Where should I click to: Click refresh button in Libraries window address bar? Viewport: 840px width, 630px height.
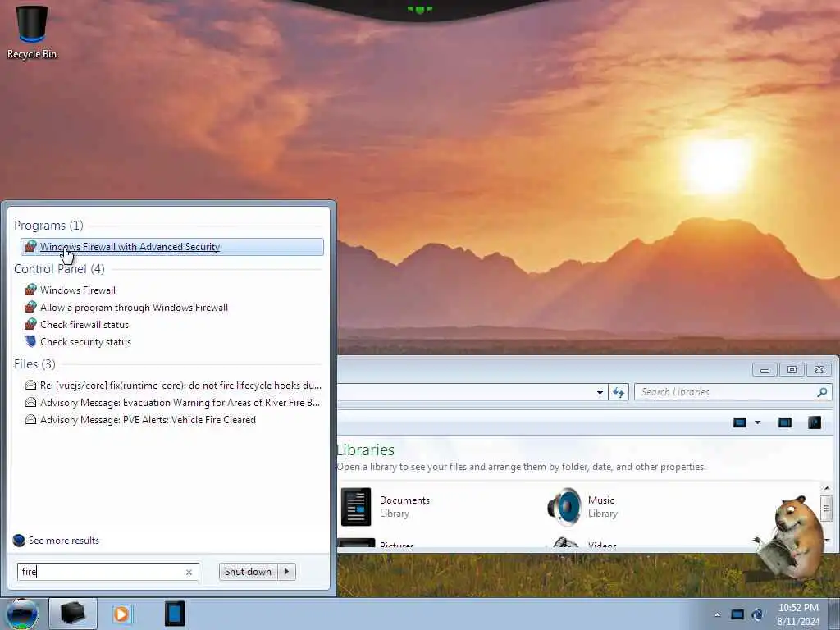click(x=619, y=393)
